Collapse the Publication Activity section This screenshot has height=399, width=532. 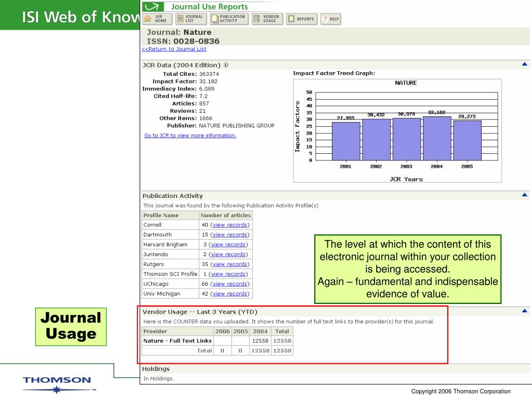(525, 195)
